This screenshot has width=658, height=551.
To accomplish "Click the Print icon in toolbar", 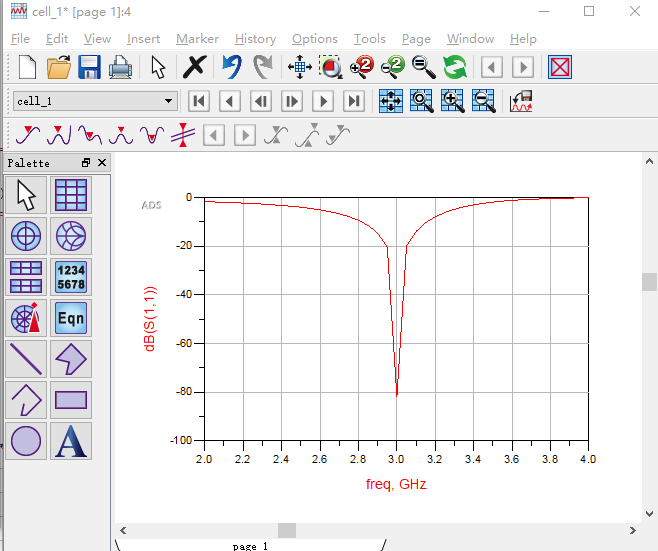I will 120,68.
